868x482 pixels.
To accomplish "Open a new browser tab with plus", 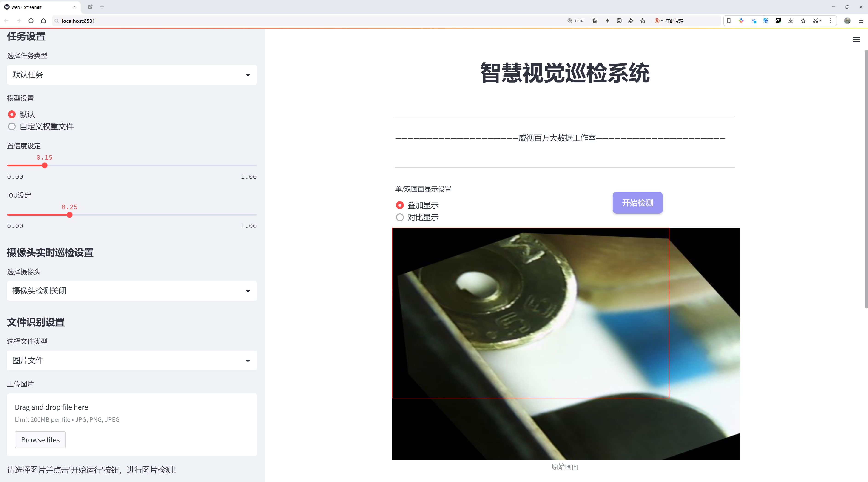I will pos(102,7).
